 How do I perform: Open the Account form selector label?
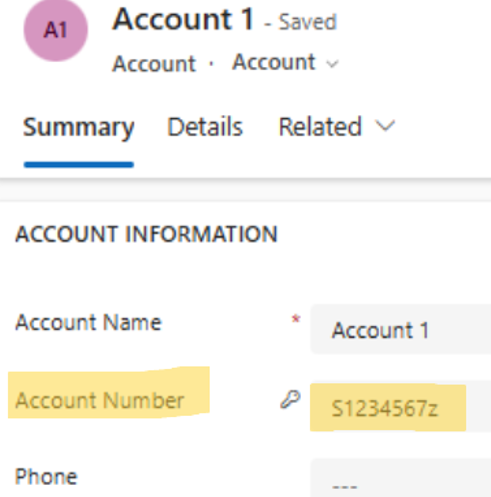coord(274,62)
